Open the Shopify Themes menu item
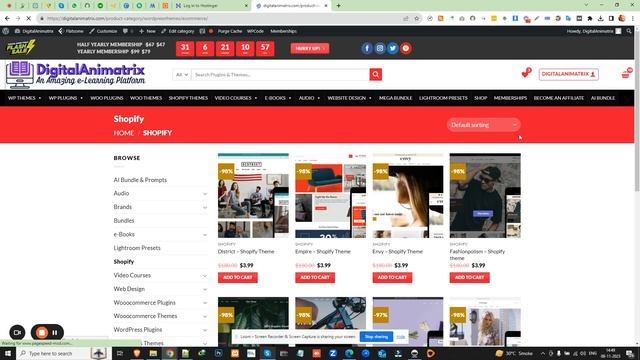Viewport: 640px width, 360px height. point(188,98)
